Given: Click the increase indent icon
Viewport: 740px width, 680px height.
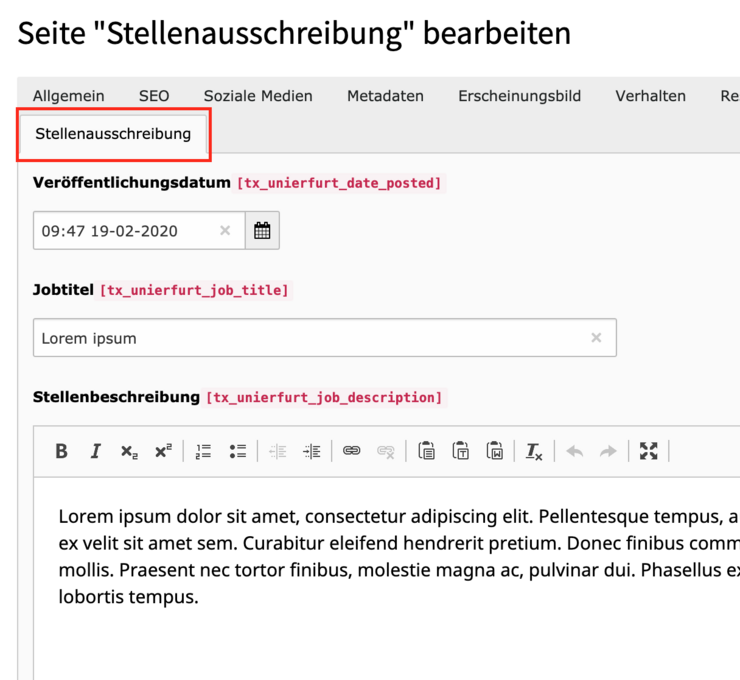Looking at the screenshot, I should coord(311,451).
